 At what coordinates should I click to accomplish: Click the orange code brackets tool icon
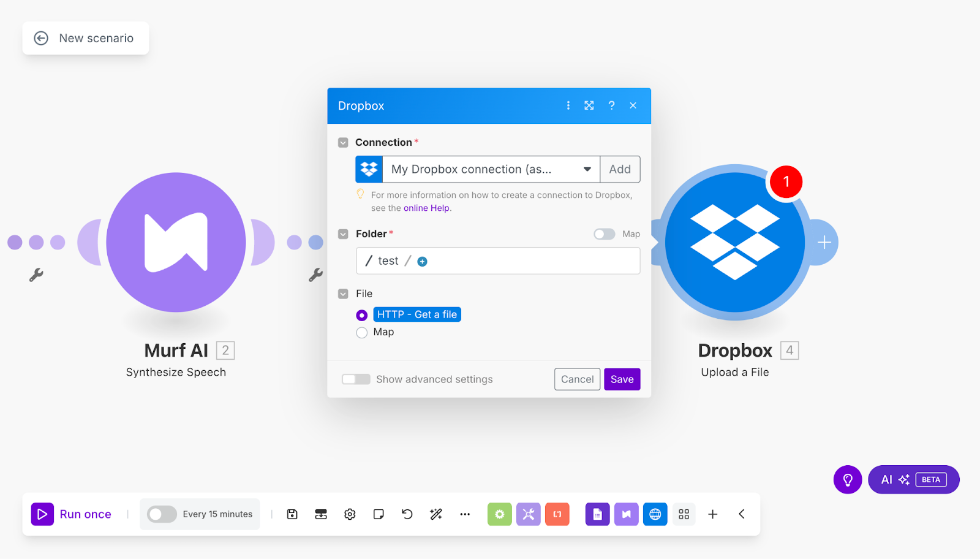pyautogui.click(x=557, y=514)
